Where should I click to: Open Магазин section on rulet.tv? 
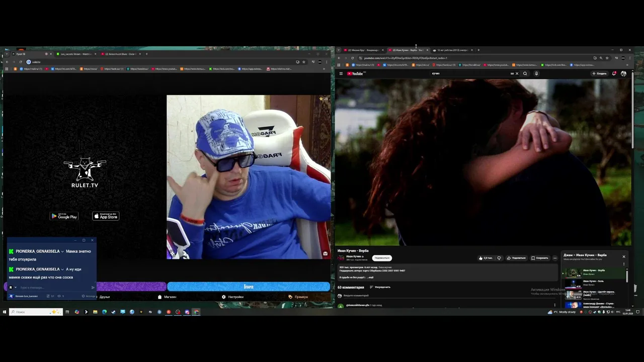(x=167, y=297)
